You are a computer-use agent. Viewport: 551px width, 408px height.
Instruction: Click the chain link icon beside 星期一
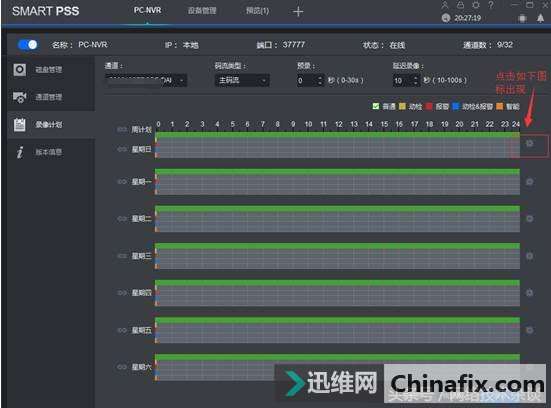[x=122, y=182]
